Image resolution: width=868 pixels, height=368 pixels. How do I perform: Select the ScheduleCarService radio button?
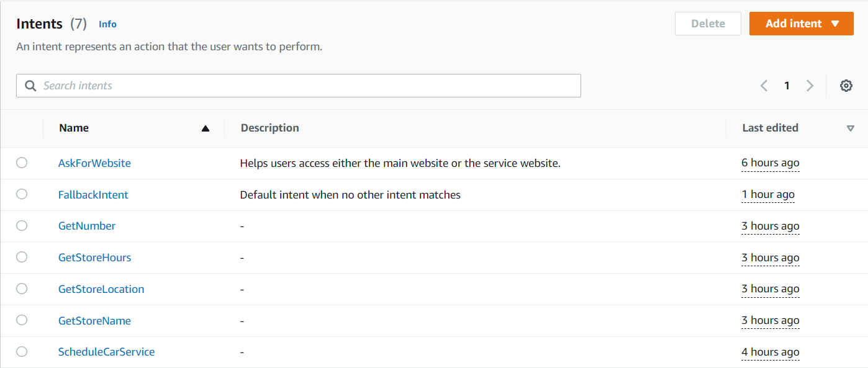pos(22,351)
